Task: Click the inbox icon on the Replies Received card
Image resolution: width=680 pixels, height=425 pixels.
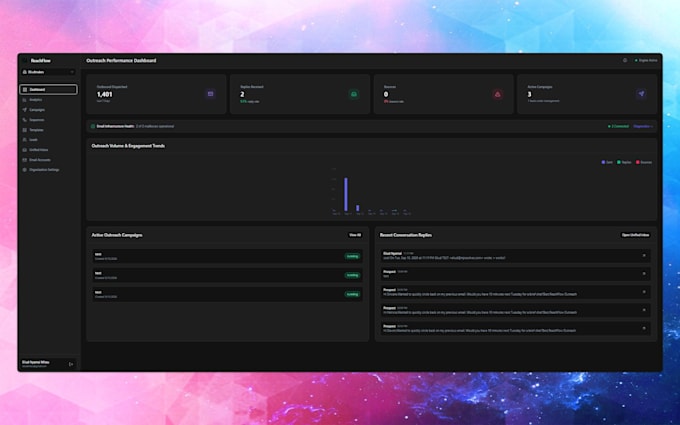Action: click(354, 94)
